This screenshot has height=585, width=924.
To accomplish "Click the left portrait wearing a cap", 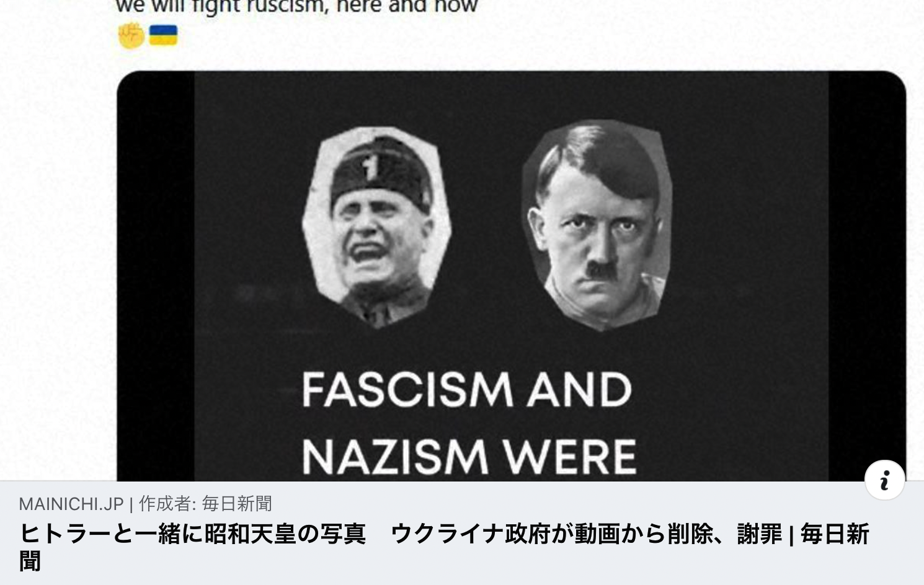I will pyautogui.click(x=377, y=227).
